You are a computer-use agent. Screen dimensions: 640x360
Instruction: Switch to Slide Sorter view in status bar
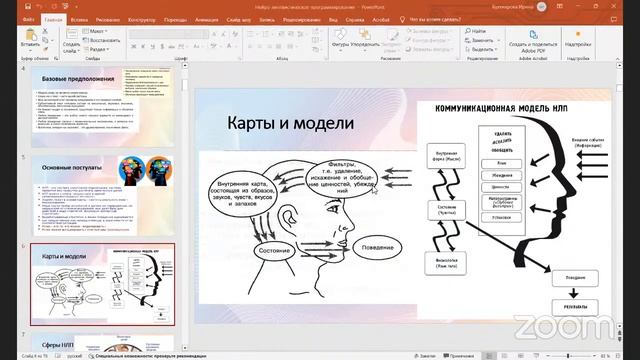[504, 356]
